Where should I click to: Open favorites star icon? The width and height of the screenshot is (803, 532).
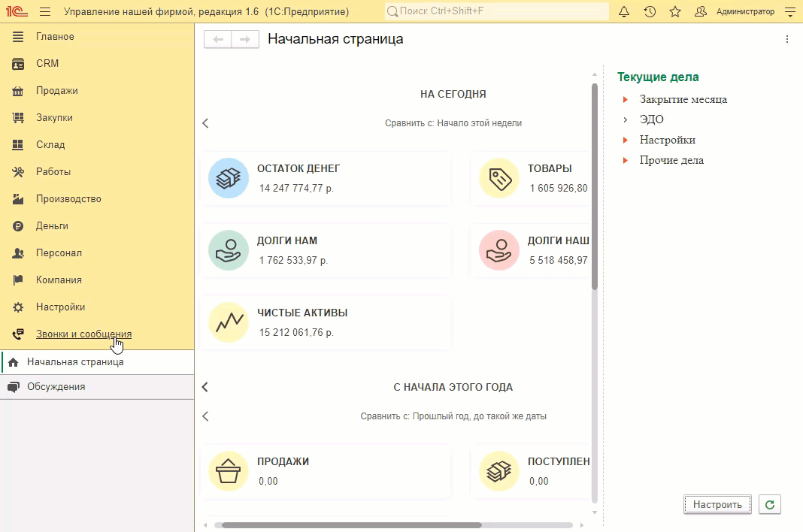(675, 12)
